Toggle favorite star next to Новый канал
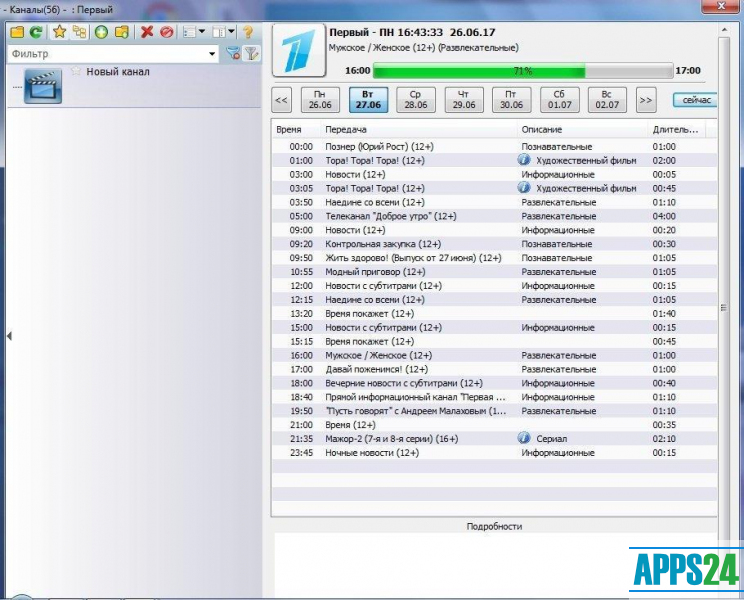This screenshot has width=744, height=600. point(76,71)
